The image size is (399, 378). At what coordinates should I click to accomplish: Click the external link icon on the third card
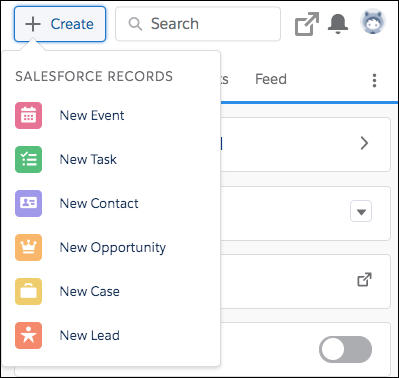[364, 280]
